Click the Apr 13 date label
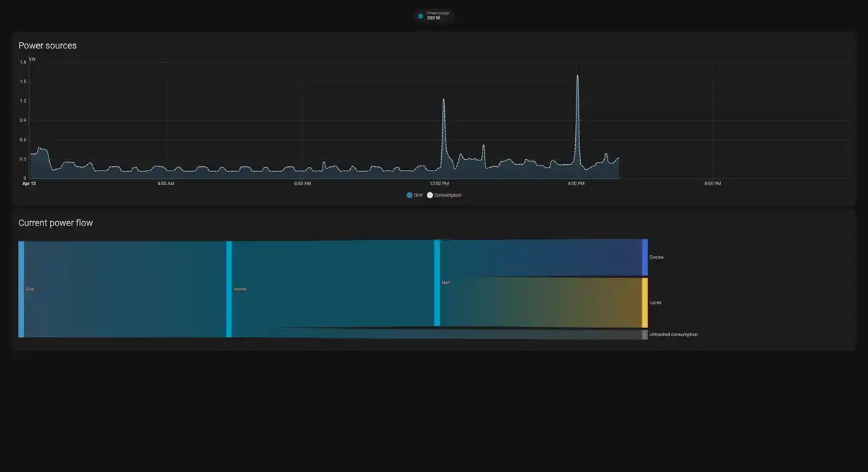This screenshot has width=868, height=472. click(29, 184)
